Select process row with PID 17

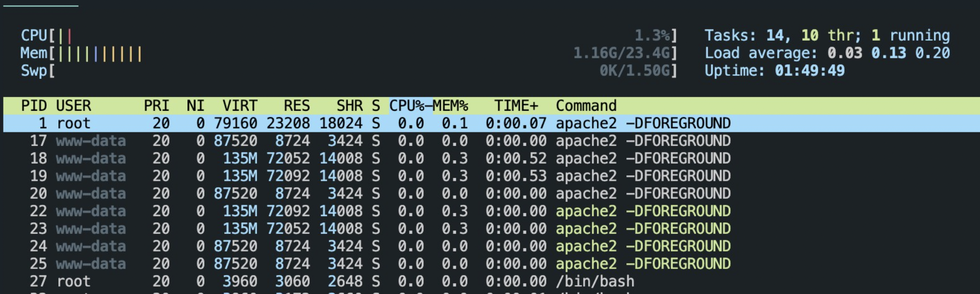click(x=491, y=141)
